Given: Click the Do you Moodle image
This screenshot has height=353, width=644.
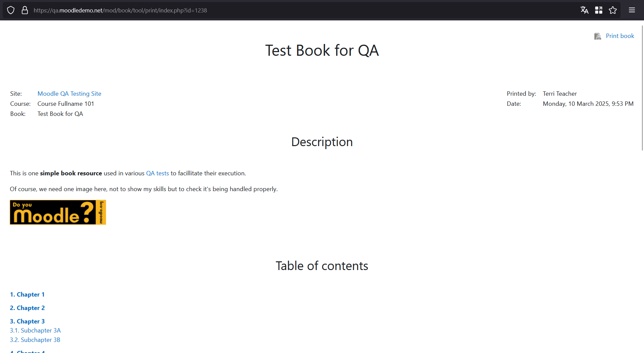Looking at the screenshot, I should [x=58, y=212].
